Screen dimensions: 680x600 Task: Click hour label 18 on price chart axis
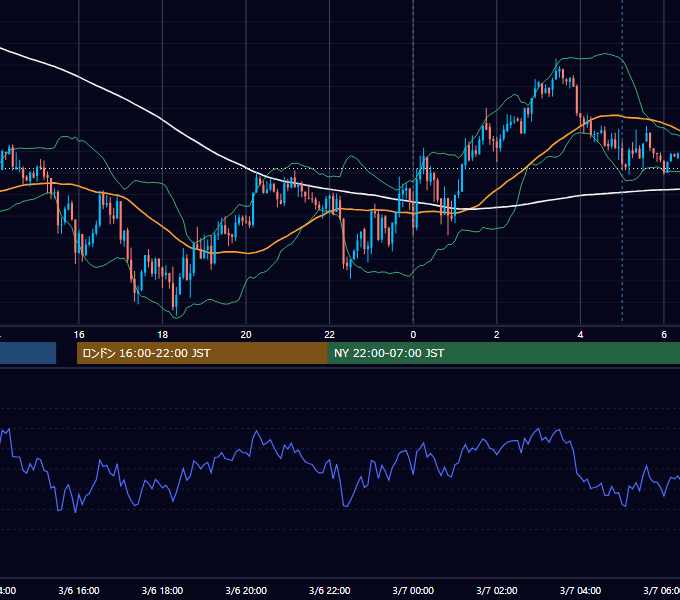[162, 335]
